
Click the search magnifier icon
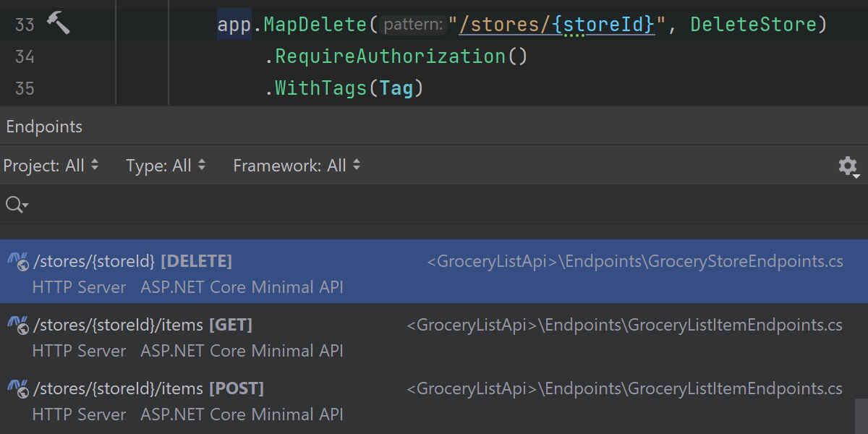tap(16, 205)
